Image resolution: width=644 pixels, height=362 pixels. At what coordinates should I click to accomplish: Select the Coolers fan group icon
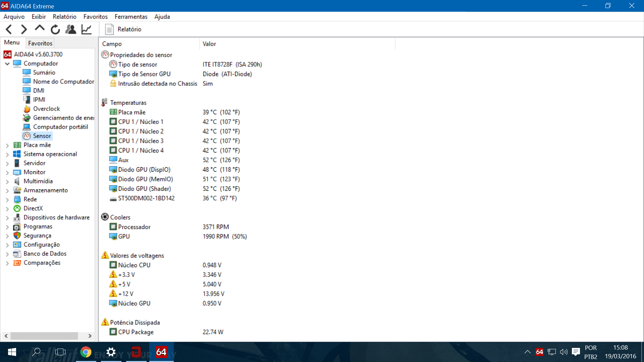point(105,217)
